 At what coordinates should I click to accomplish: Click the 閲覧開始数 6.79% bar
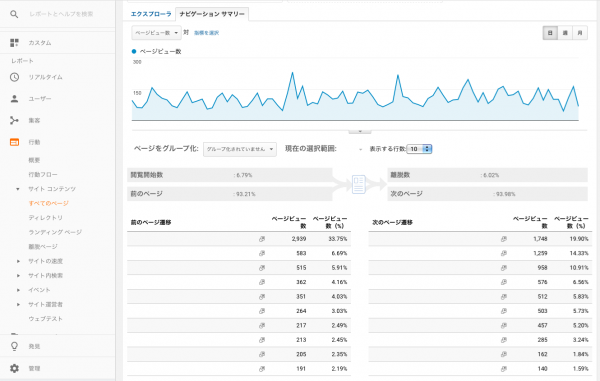pos(230,175)
